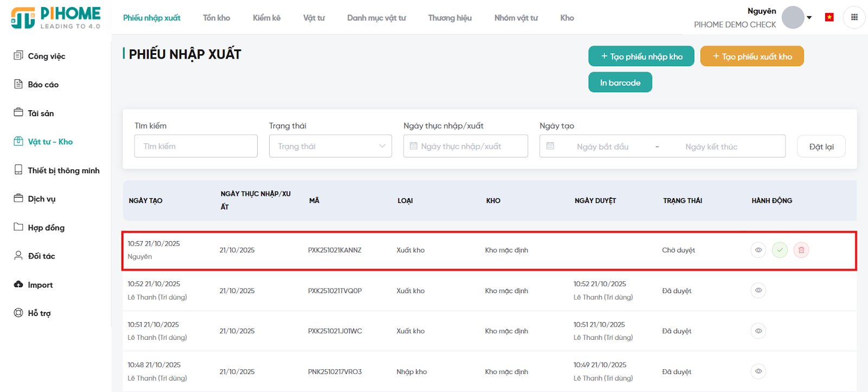View details of slip PXK251021TVQ0P using the eye icon
868x392 pixels.
758,290
